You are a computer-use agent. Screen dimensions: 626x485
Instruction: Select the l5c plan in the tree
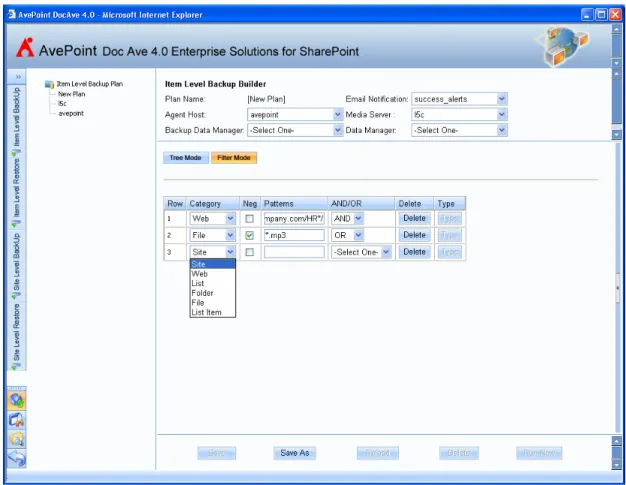click(x=62, y=104)
